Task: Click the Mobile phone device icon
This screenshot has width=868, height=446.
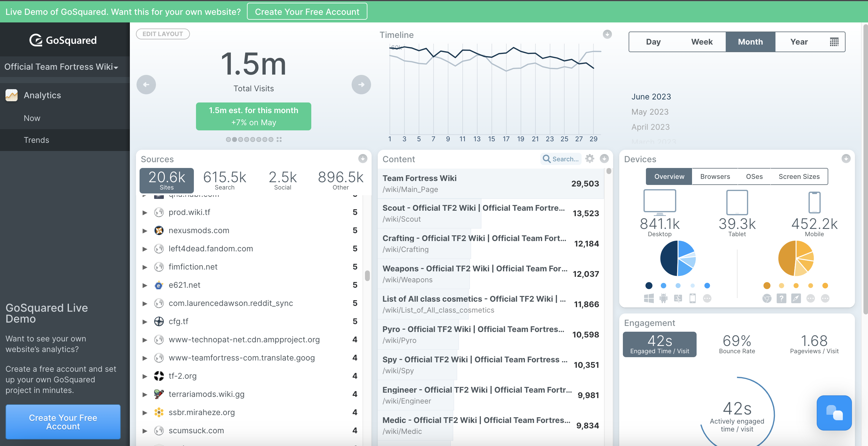Action: coord(814,202)
